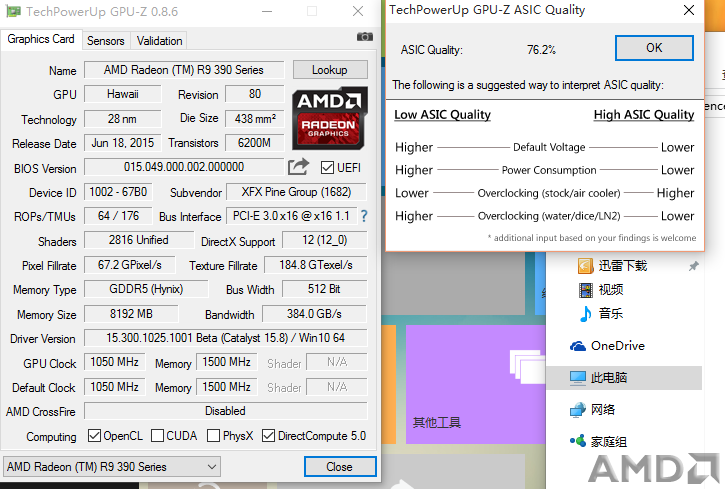Click the Technology 28 nm field
Screen dimensions: 725x489
(x=123, y=119)
